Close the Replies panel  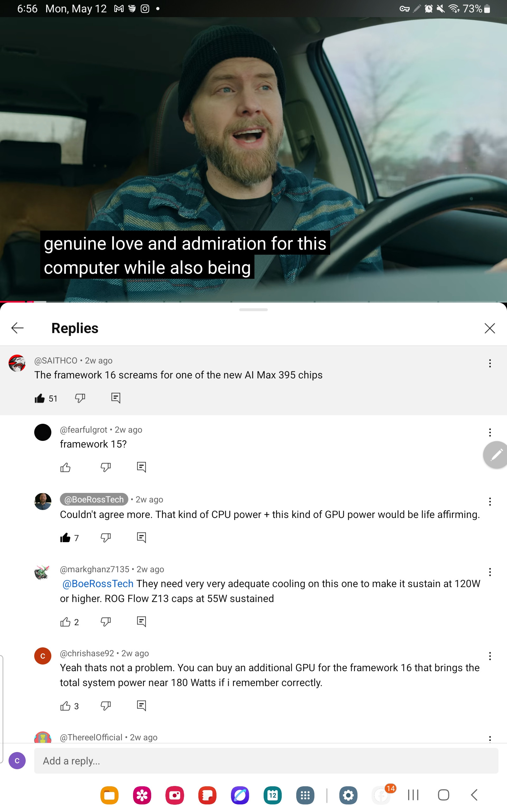click(490, 328)
